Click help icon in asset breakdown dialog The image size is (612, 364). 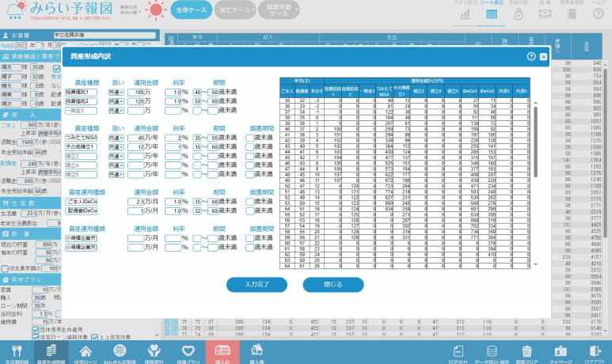point(531,57)
